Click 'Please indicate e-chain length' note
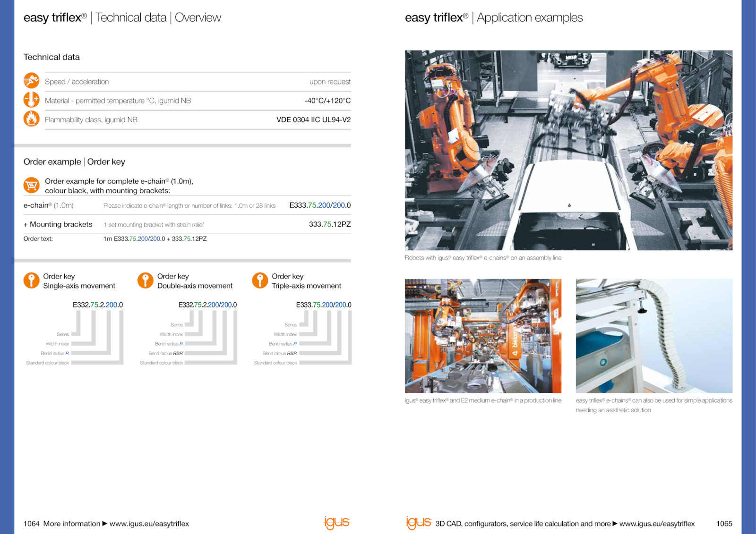The image size is (756, 534). [189, 206]
